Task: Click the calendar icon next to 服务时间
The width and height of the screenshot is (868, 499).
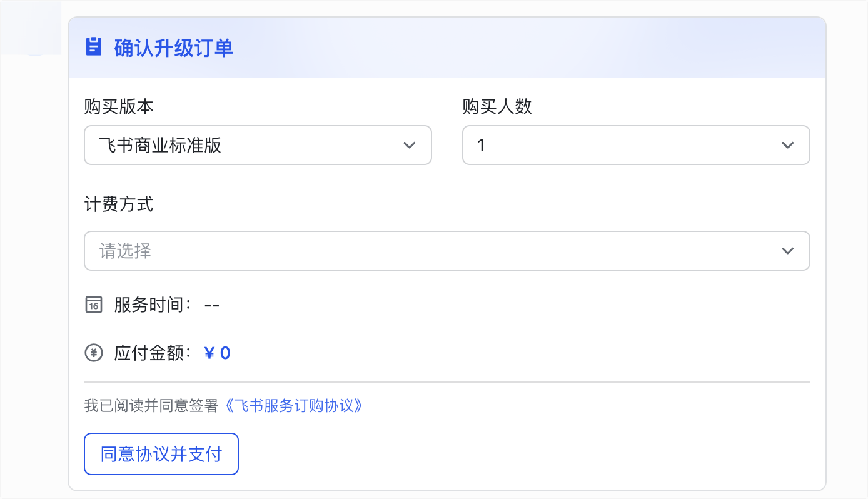Action: pos(93,306)
